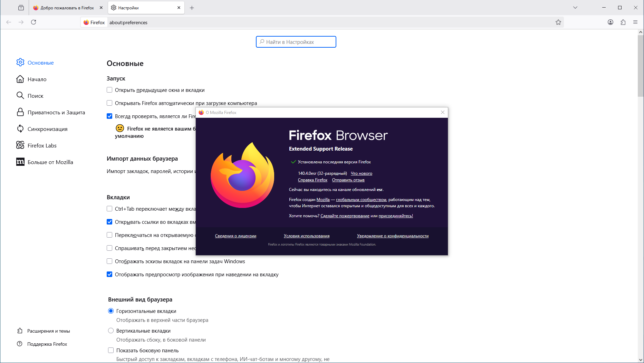Open Поиск settings category

30,96
